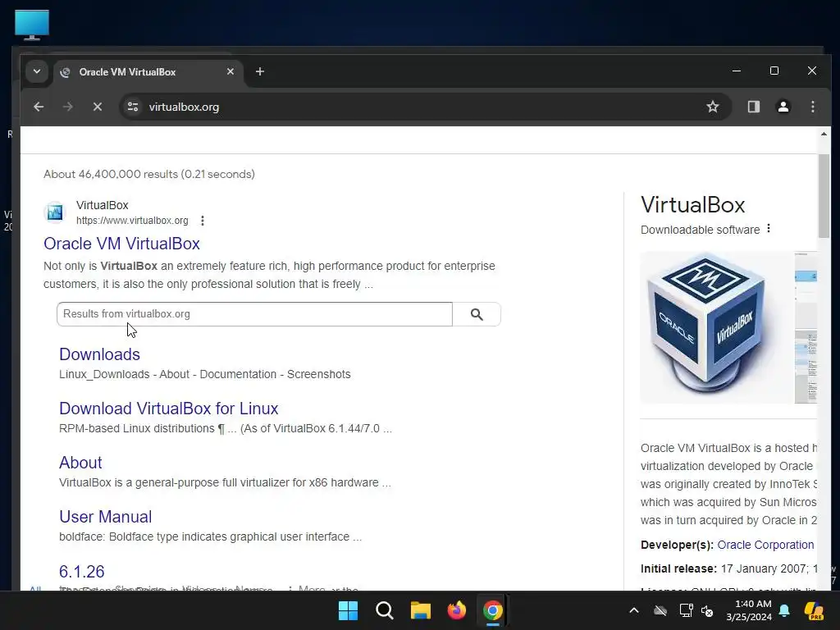Viewport: 840px width, 630px height.
Task: Open the Downloads sitelink
Action: tap(99, 354)
